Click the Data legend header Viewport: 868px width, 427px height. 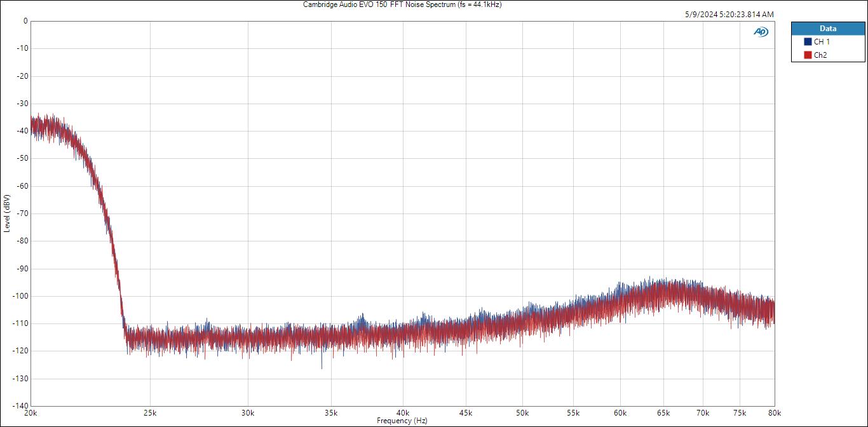[x=827, y=29]
